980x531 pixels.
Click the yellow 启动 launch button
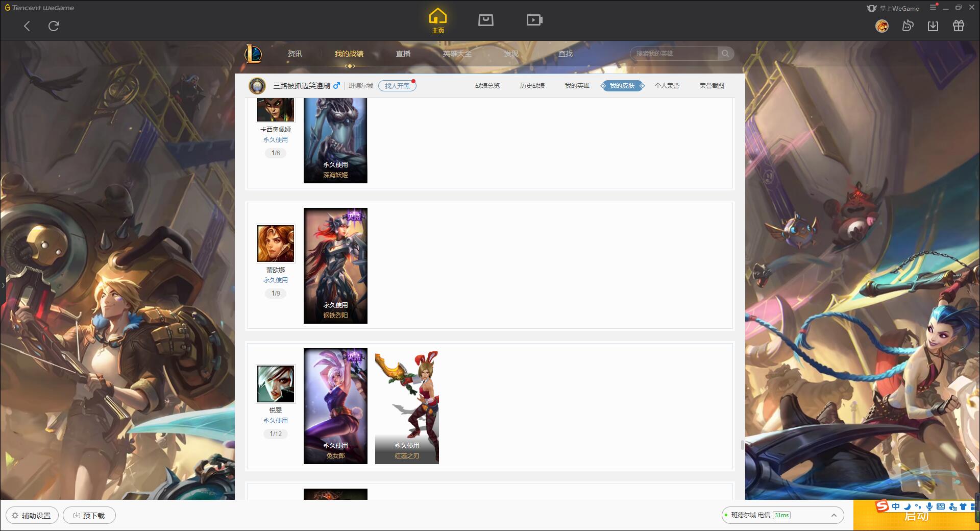[x=916, y=516]
